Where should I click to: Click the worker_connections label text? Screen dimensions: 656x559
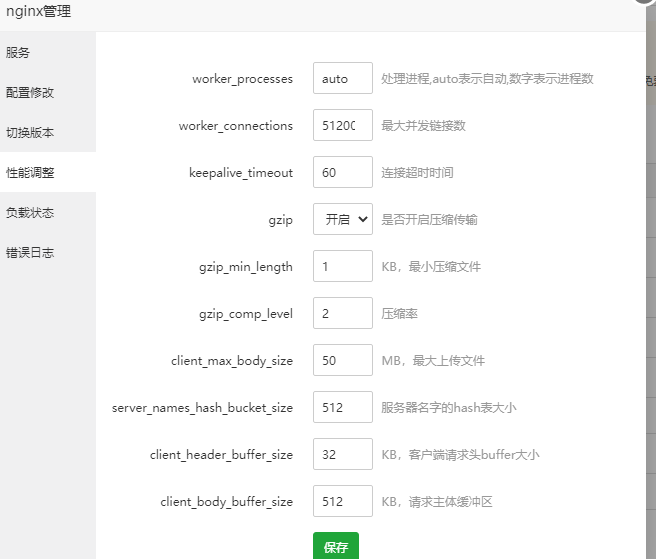(x=236, y=126)
